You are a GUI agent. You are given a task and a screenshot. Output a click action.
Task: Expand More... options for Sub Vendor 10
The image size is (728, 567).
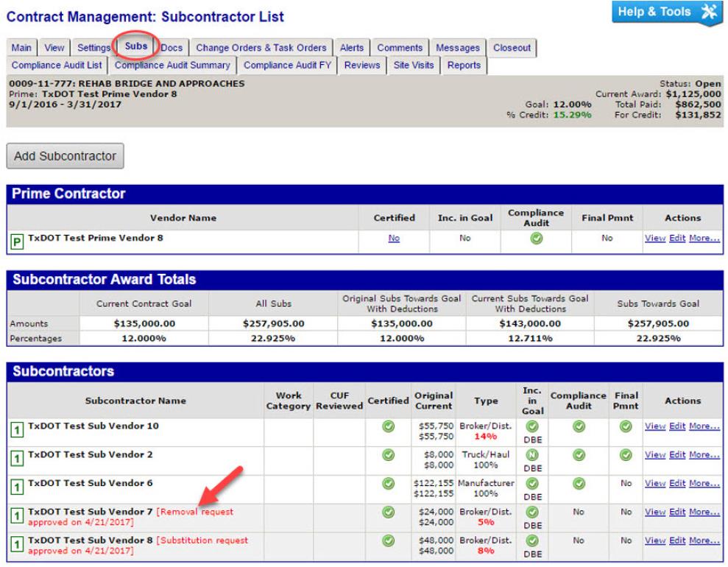tap(704, 426)
